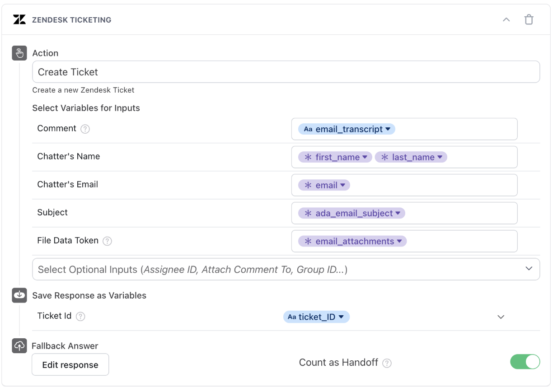Click the Action hand pointer icon
The width and height of the screenshot is (553, 392).
[x=19, y=53]
